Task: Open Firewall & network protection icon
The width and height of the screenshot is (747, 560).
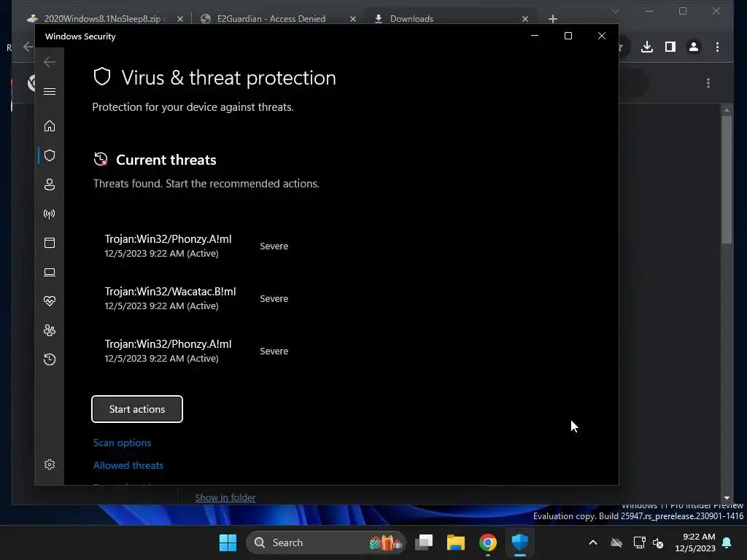Action: point(50,214)
